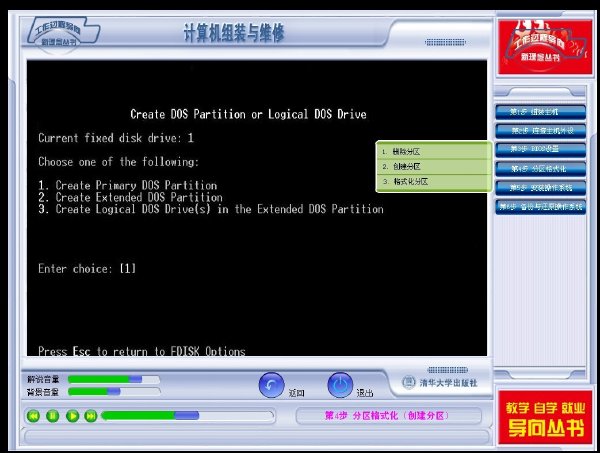
Task: Click the 'Create Logical DOS Drive(s)' line
Action: click(x=211, y=209)
